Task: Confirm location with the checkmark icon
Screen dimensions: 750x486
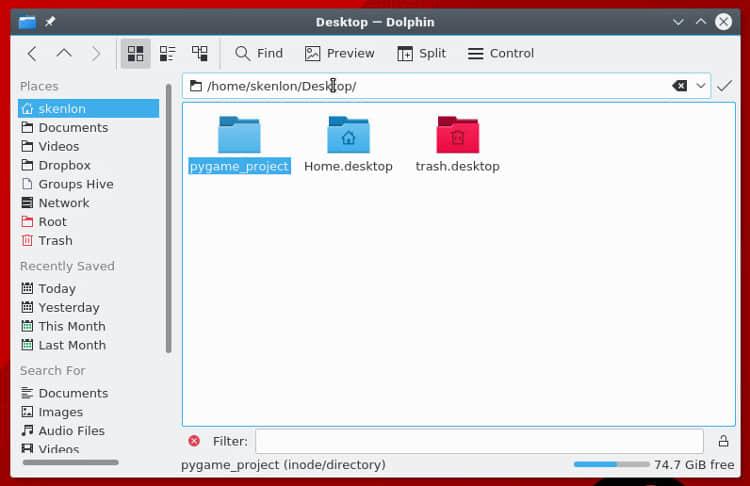Action: click(725, 86)
